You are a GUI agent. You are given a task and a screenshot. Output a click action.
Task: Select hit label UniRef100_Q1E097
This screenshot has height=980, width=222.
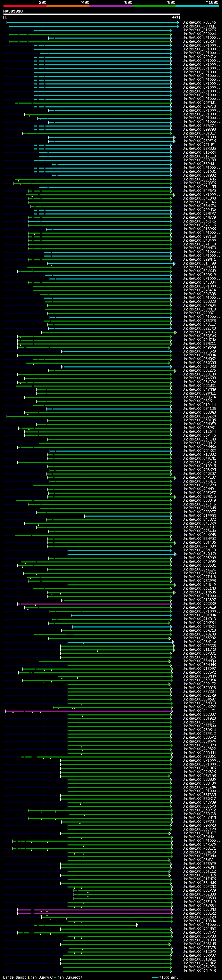[x=199, y=669]
